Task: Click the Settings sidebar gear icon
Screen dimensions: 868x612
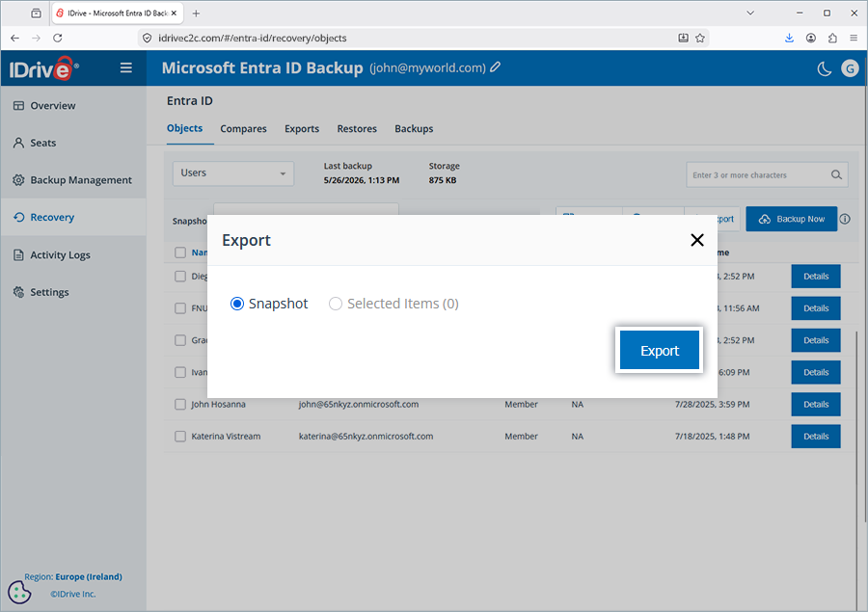Action: pyautogui.click(x=19, y=292)
